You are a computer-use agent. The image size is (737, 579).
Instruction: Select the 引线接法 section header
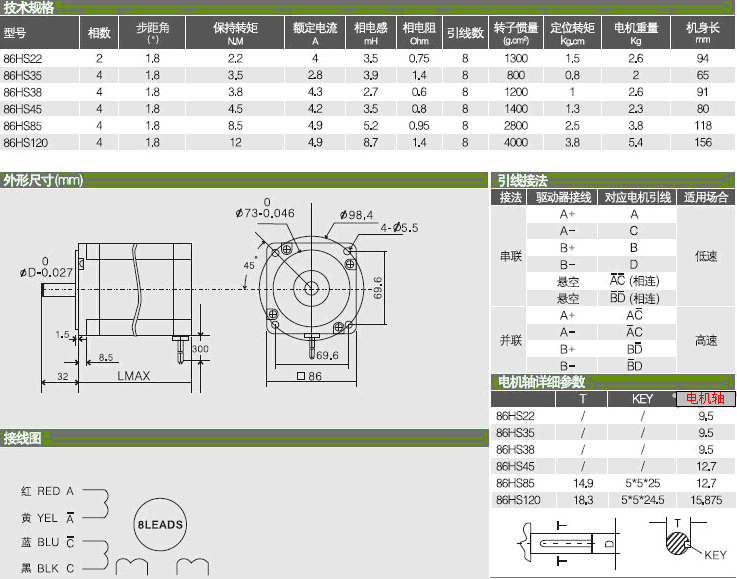[x=522, y=181]
